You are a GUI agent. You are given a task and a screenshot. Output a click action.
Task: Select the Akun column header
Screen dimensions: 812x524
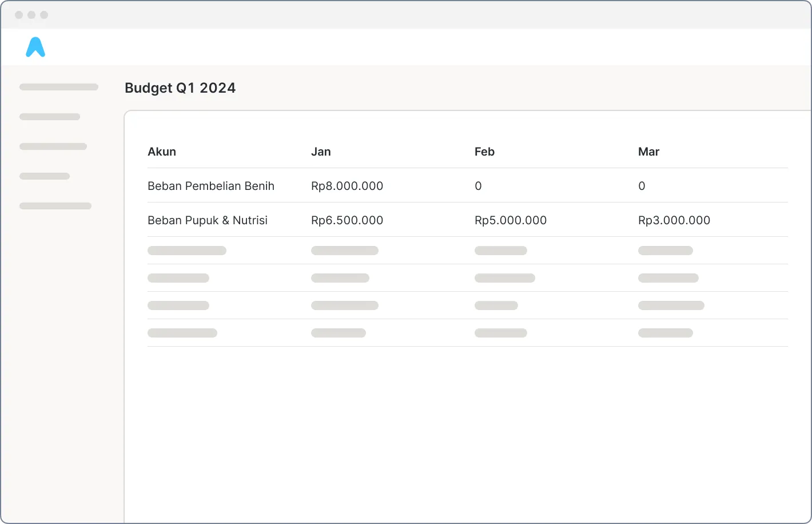click(162, 152)
